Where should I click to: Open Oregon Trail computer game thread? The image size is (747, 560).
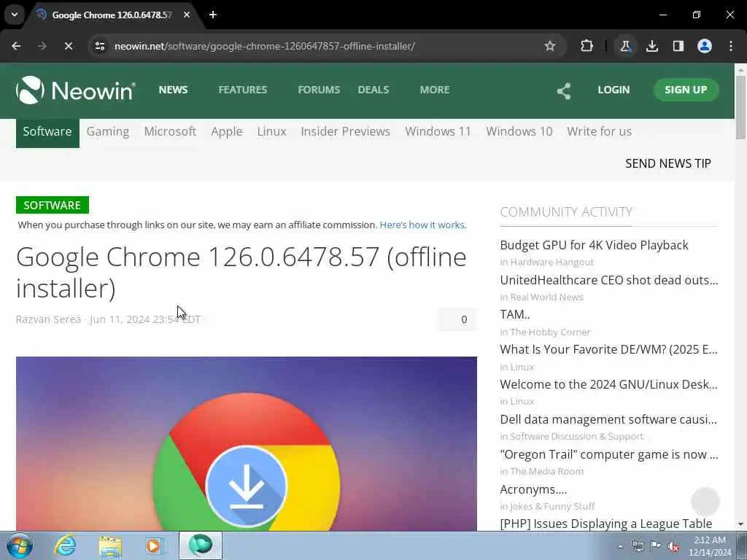pyautogui.click(x=609, y=454)
